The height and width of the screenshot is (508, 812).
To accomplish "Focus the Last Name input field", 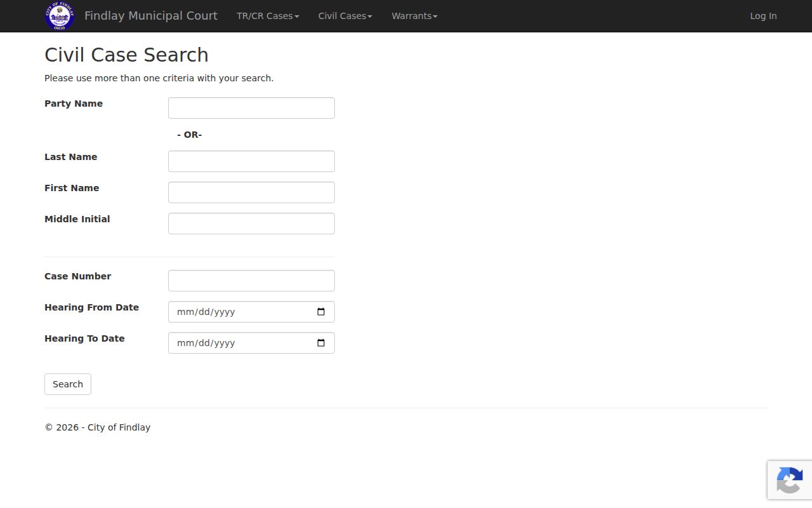I will 251,161.
